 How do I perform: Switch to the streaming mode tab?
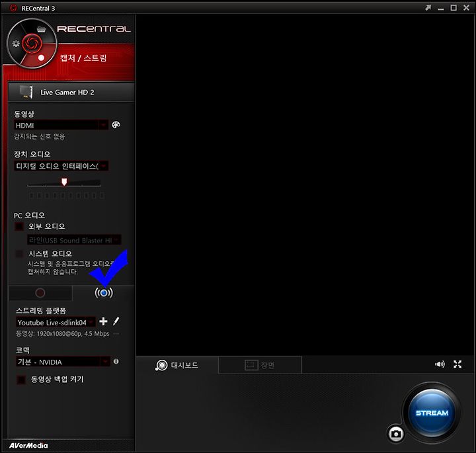104,293
